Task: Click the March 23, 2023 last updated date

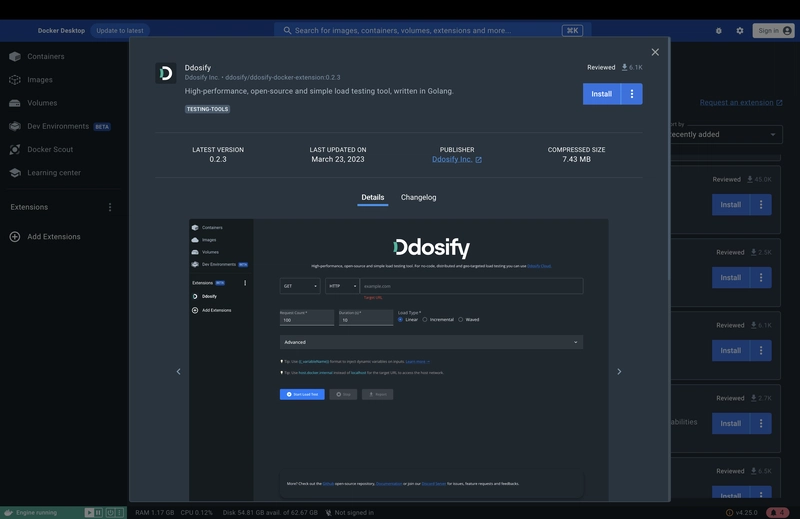Action: click(x=338, y=159)
